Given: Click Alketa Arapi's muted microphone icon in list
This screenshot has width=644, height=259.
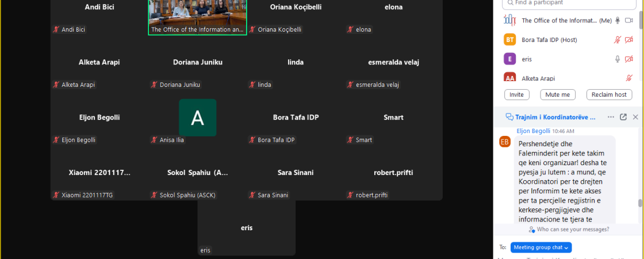Looking at the screenshot, I should pyautogui.click(x=629, y=78).
